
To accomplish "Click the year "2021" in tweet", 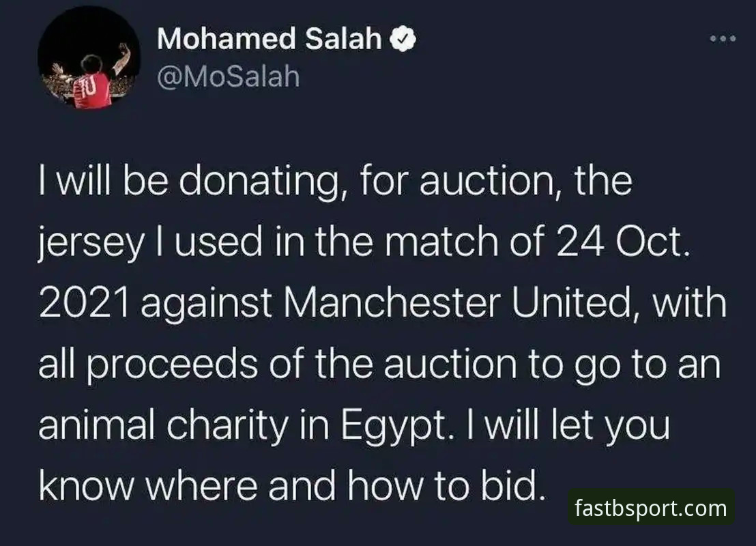I will coord(85,304).
